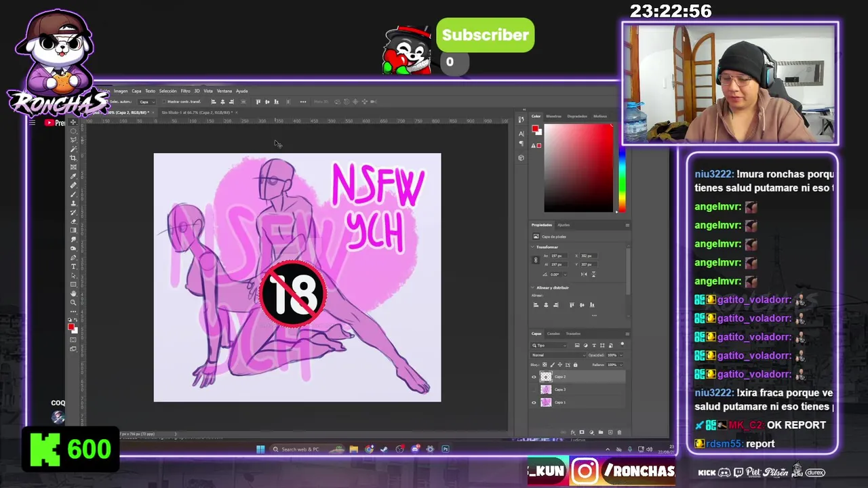Hide the Capa 2 layer
The height and width of the screenshot is (488, 868).
click(x=534, y=377)
